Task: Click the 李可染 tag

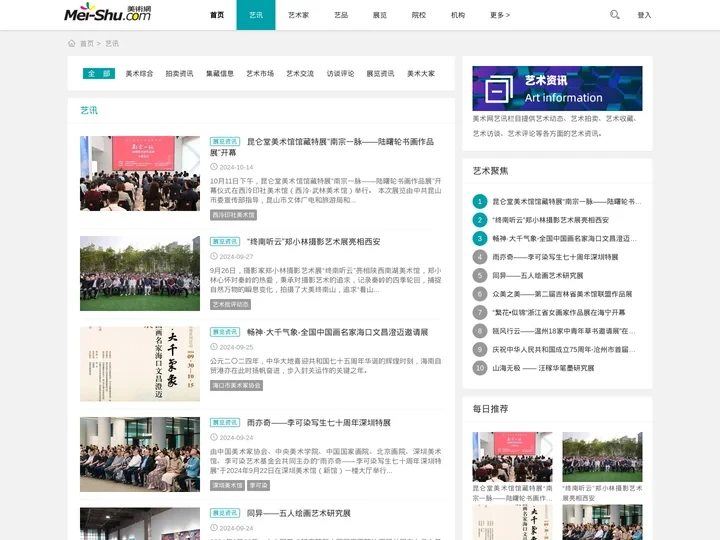Action: tap(259, 485)
